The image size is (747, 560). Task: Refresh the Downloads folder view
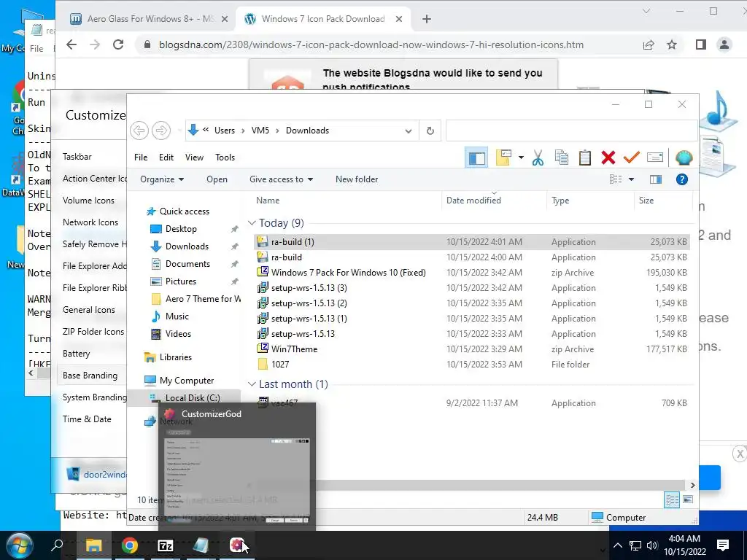point(430,131)
